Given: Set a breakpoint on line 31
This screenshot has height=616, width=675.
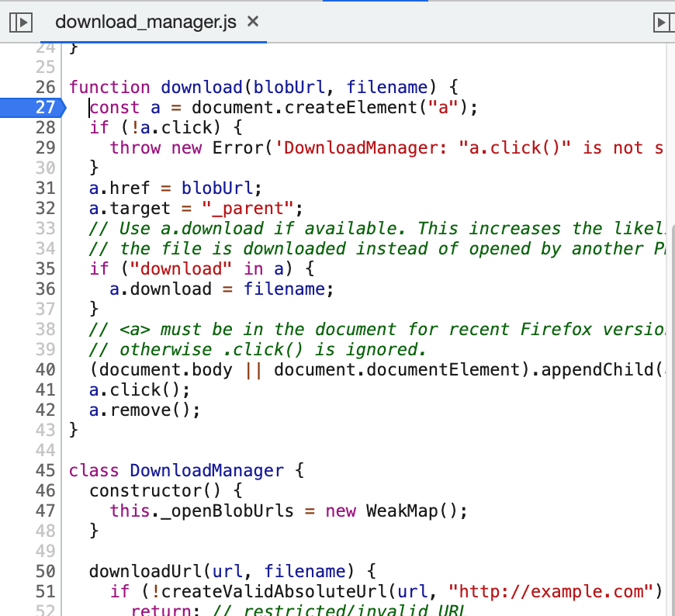Looking at the screenshot, I should 44,188.
